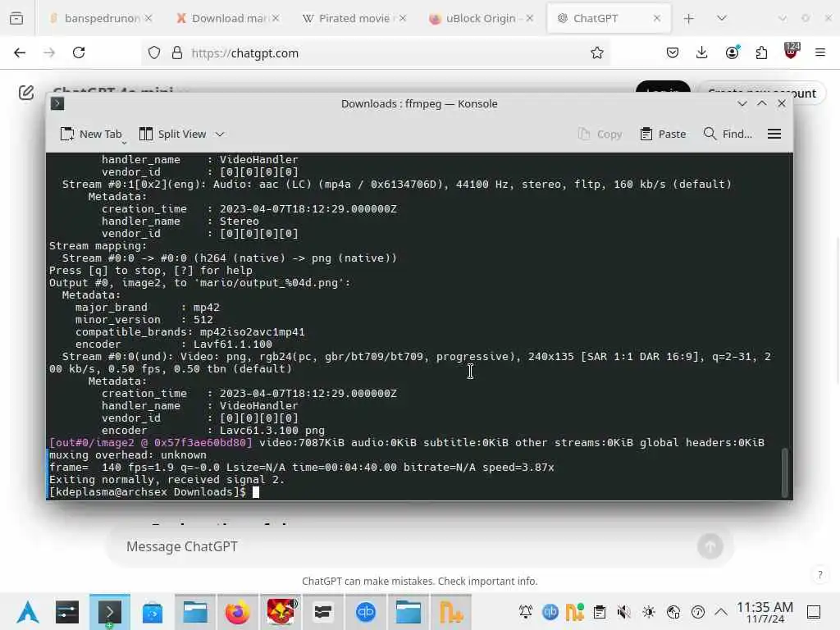Open the Firefox extensions puzzle icon
This screenshot has width=840, height=630.
(761, 52)
